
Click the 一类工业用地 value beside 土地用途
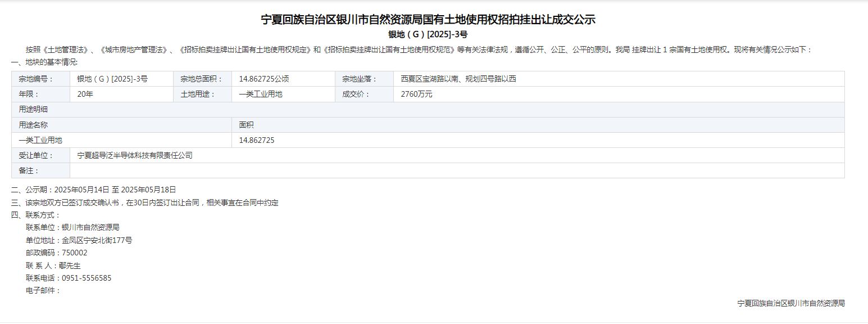point(260,94)
